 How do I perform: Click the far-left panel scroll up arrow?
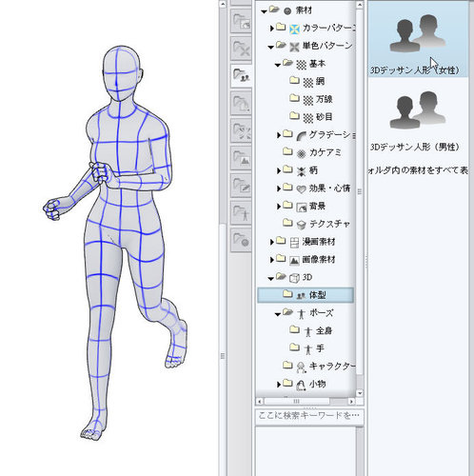click(x=223, y=4)
